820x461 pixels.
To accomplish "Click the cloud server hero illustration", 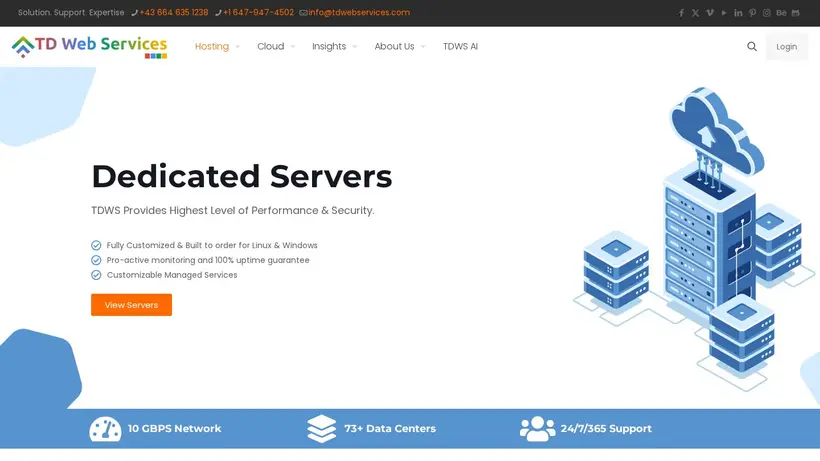I will tap(696, 238).
